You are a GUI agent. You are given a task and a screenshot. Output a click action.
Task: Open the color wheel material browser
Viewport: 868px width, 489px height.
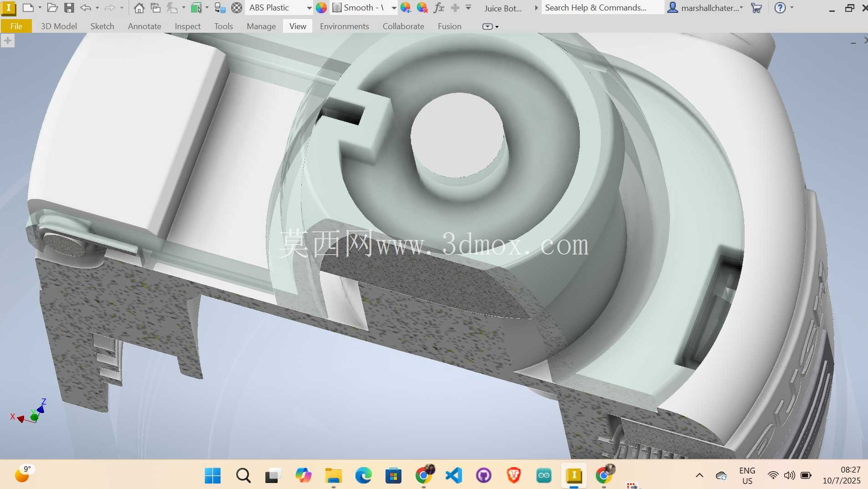(321, 8)
